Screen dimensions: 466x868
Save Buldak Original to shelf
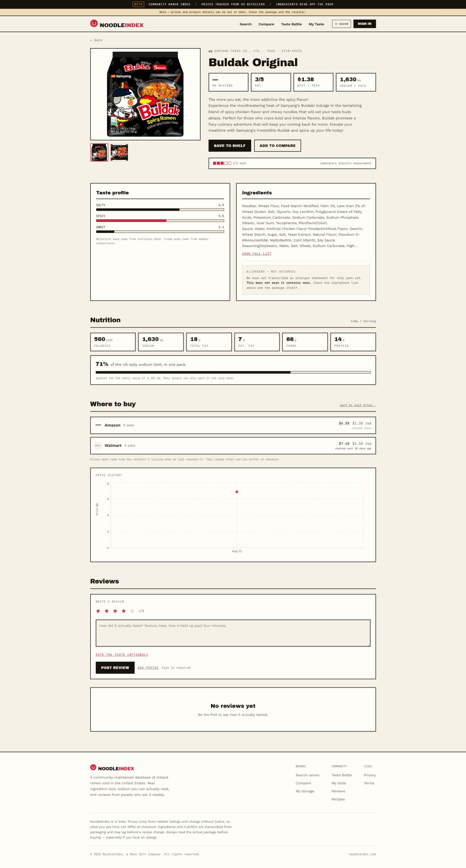click(x=229, y=146)
